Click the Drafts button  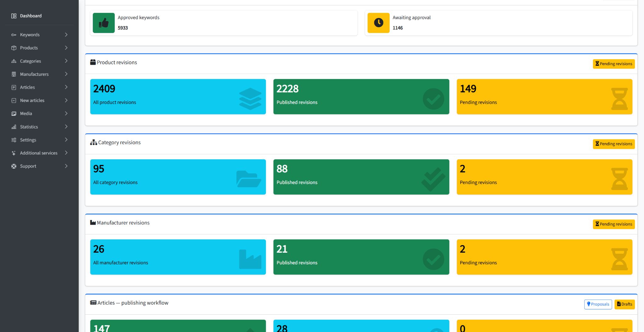point(625,304)
